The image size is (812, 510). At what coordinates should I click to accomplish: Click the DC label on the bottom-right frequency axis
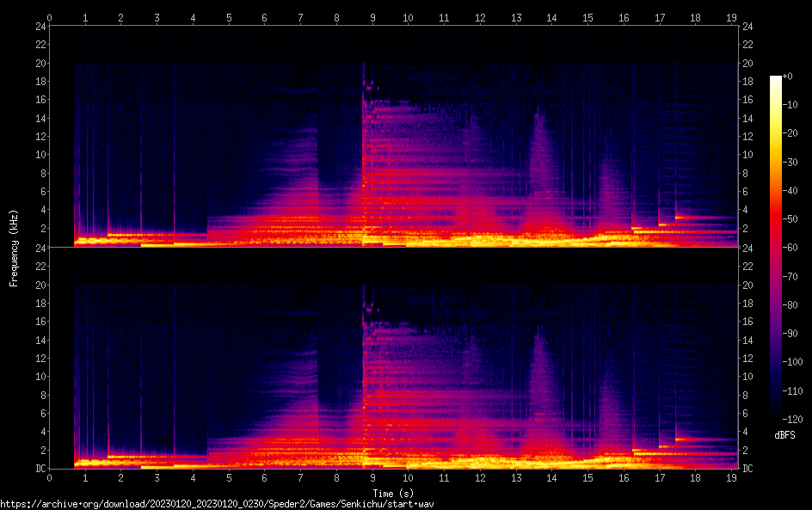coord(748,469)
